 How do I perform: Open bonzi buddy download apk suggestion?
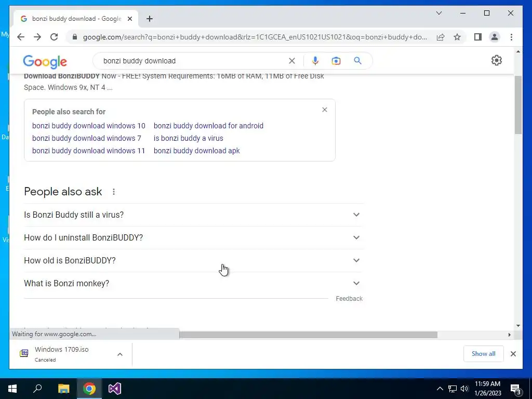196,151
